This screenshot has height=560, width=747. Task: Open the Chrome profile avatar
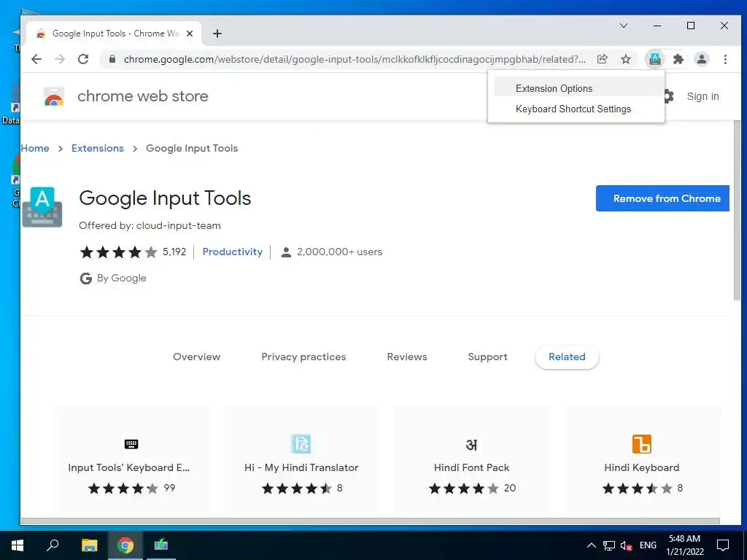[x=702, y=59]
